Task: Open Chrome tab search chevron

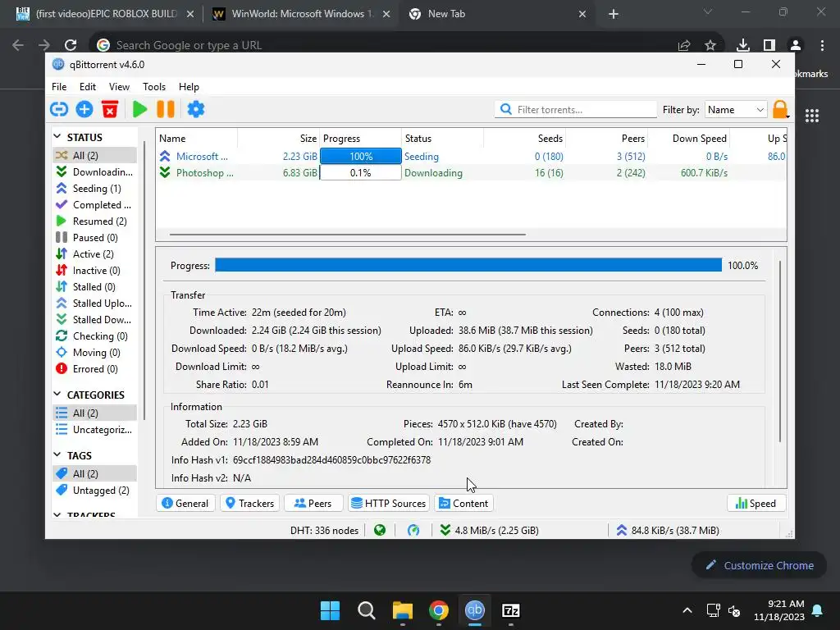Action: tap(708, 11)
